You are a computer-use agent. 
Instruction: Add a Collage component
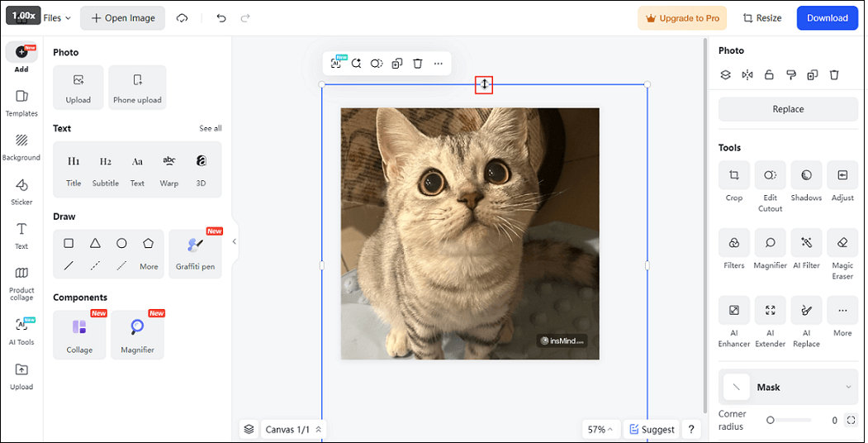(x=79, y=335)
